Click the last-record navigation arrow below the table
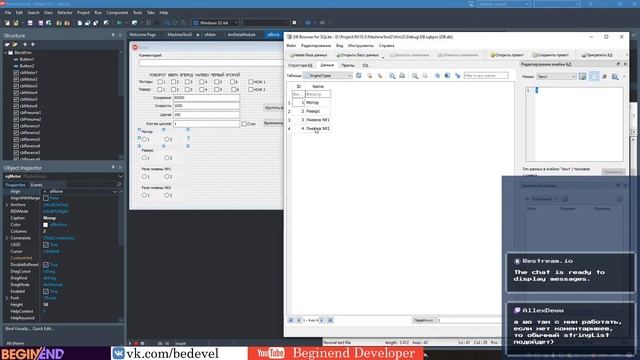The height and width of the screenshot is (360, 640). click(330, 320)
